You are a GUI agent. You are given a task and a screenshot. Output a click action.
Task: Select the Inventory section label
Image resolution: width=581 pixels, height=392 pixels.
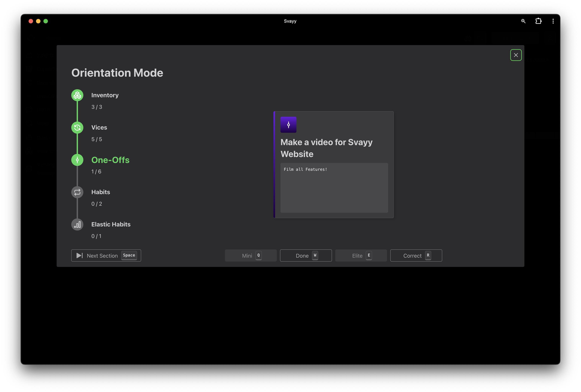coord(105,95)
